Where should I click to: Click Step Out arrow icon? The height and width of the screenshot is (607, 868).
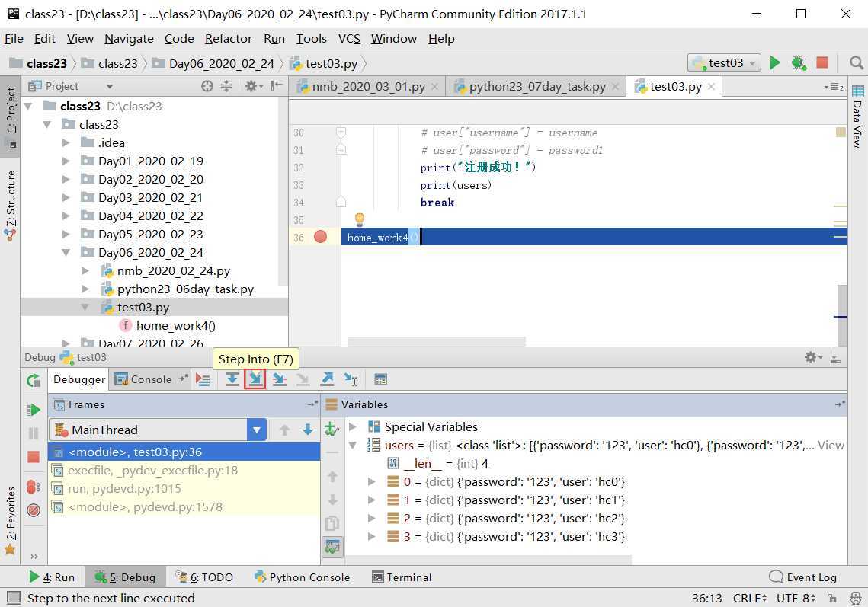(x=327, y=379)
